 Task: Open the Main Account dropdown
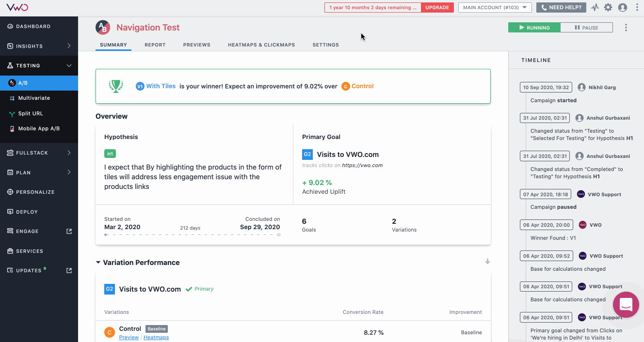coord(495,7)
